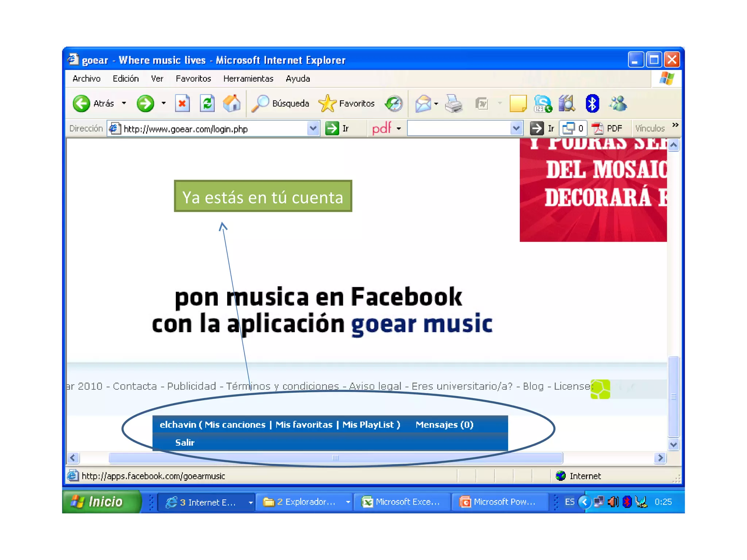Open the pdf toolbar dropdown menu
747x560 pixels.
(x=399, y=128)
